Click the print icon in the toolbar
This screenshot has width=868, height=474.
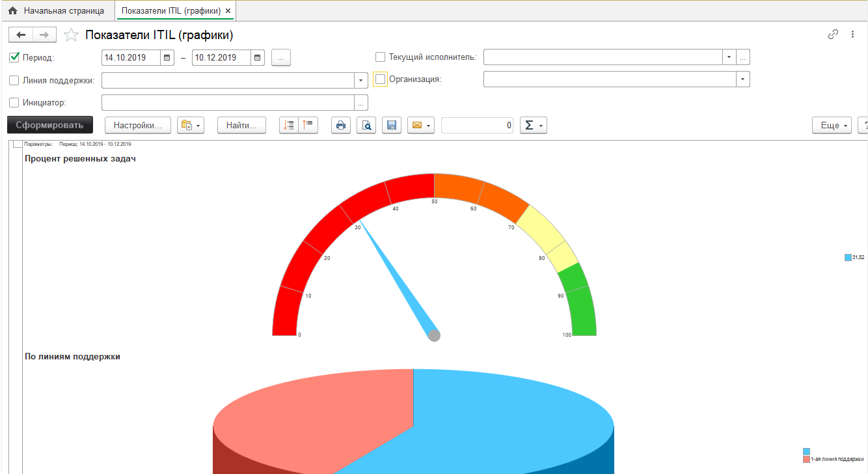tap(341, 126)
